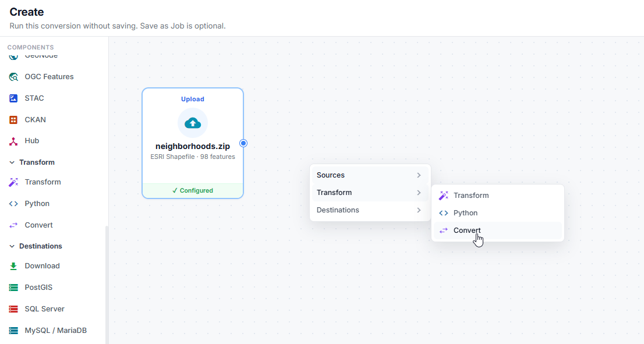This screenshot has height=344, width=644.
Task: Choose Convert from the submenu
Action: click(x=498, y=230)
